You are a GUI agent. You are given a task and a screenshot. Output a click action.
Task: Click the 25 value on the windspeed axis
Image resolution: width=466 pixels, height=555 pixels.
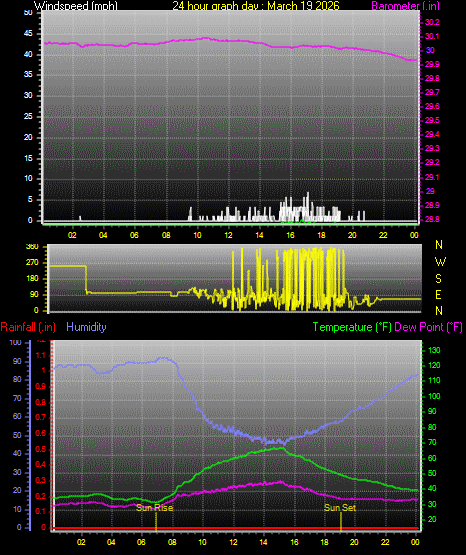click(x=28, y=116)
